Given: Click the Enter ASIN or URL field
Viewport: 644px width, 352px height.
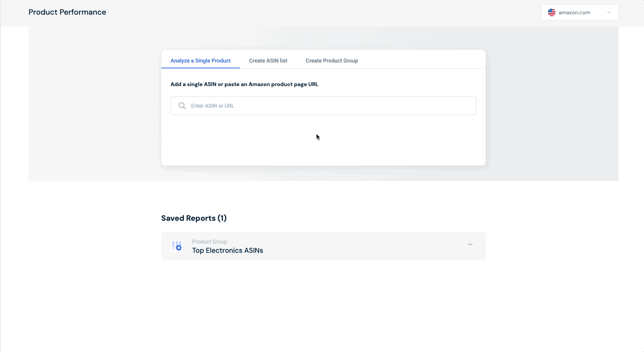Looking at the screenshot, I should (x=323, y=106).
